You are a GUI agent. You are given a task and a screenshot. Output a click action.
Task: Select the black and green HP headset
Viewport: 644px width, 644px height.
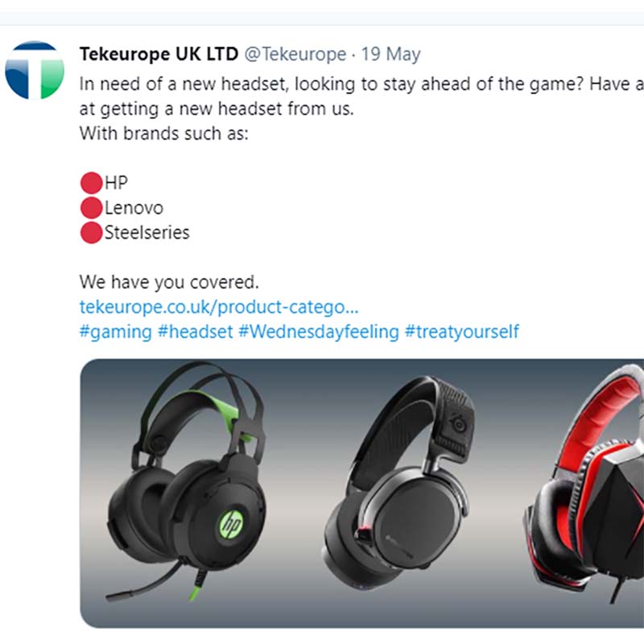[187, 481]
